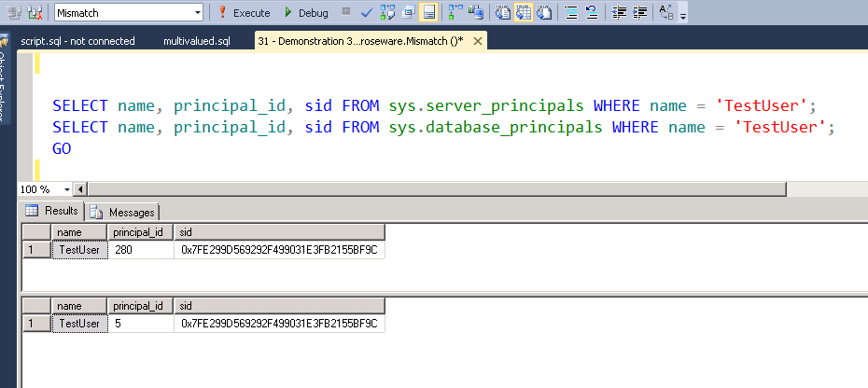
Task: Expand the toolbar overflow options arrow
Action: pyautogui.click(x=683, y=17)
